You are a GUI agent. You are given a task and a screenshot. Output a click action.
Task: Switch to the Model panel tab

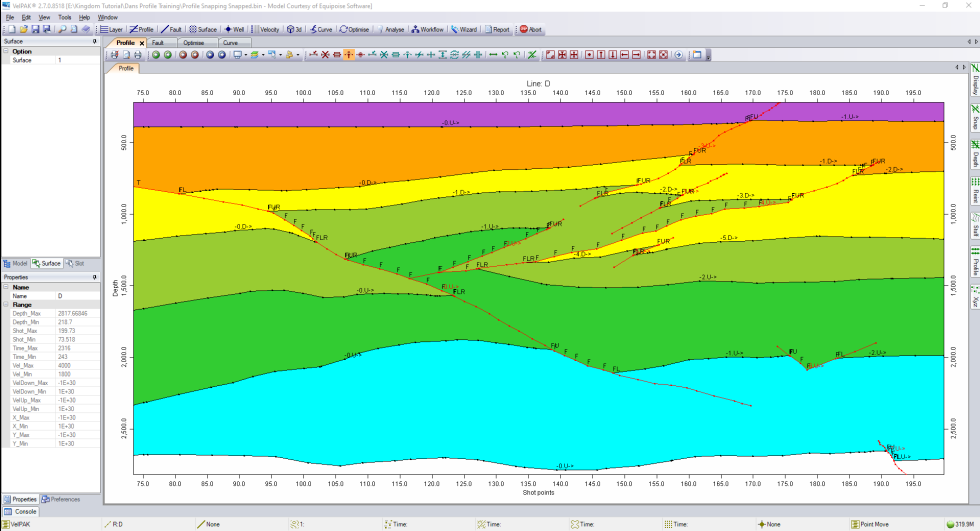tap(16, 264)
